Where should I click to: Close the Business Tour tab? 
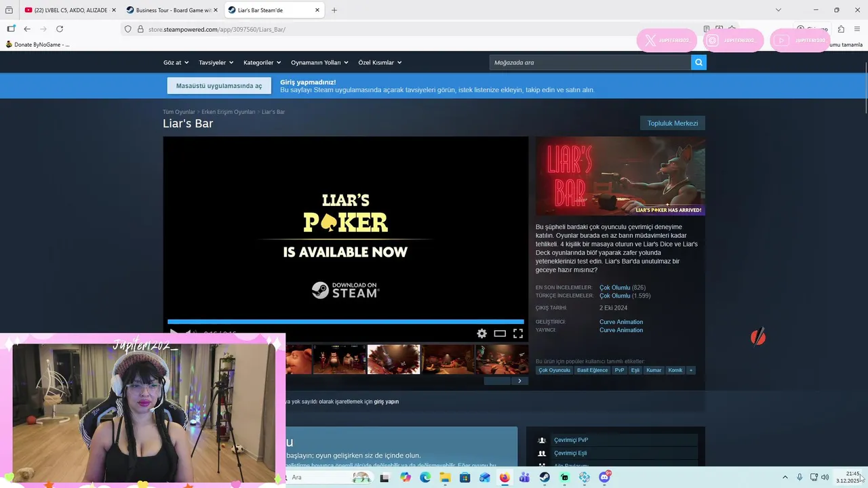[216, 10]
